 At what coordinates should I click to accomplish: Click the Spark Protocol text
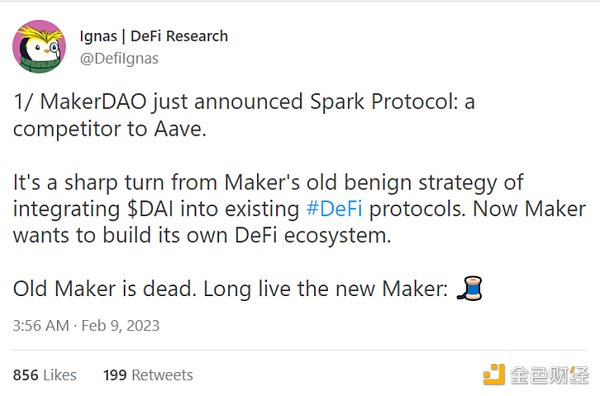[x=384, y=102]
